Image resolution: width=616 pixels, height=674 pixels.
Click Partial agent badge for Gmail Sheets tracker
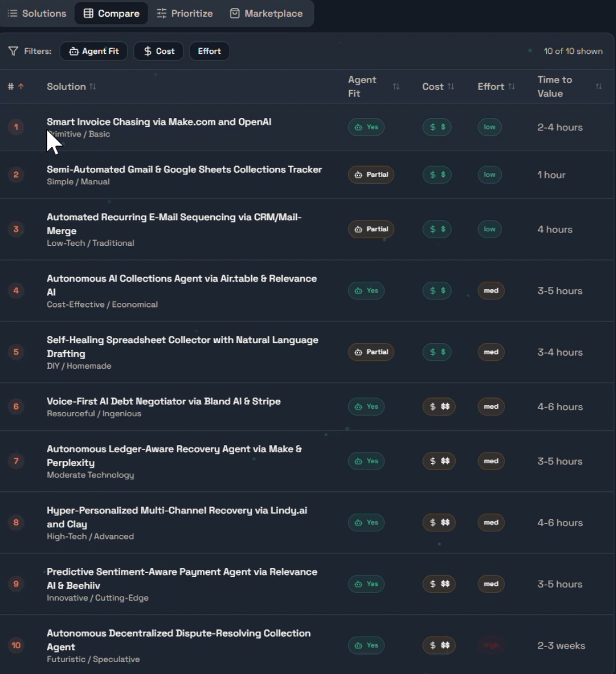(371, 175)
